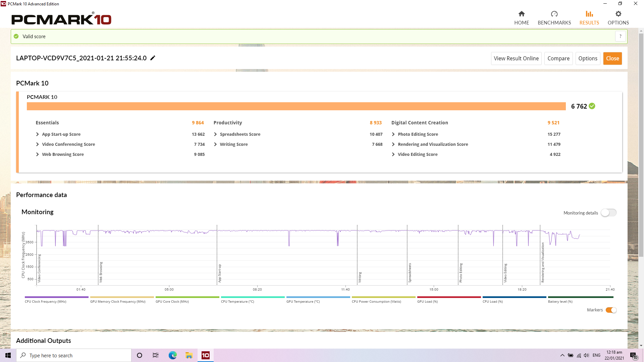Click PCMark 10 taskbar icon
Image resolution: width=644 pixels, height=362 pixels.
pos(205,355)
